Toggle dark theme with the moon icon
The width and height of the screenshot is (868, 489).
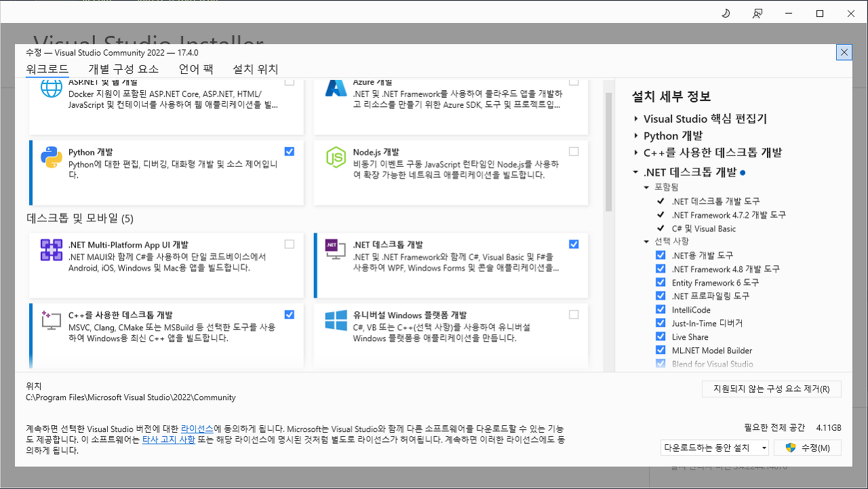pyautogui.click(x=726, y=14)
